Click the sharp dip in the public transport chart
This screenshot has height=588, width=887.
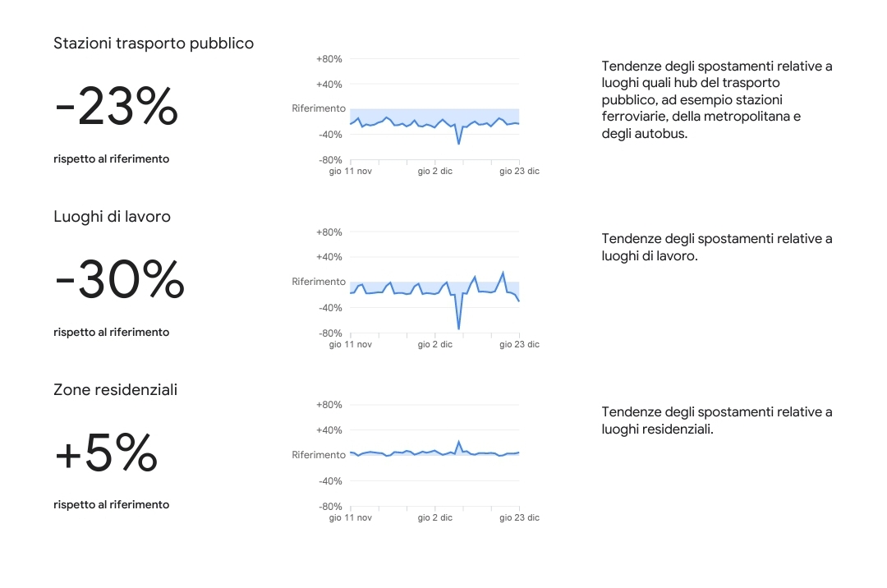click(x=458, y=143)
